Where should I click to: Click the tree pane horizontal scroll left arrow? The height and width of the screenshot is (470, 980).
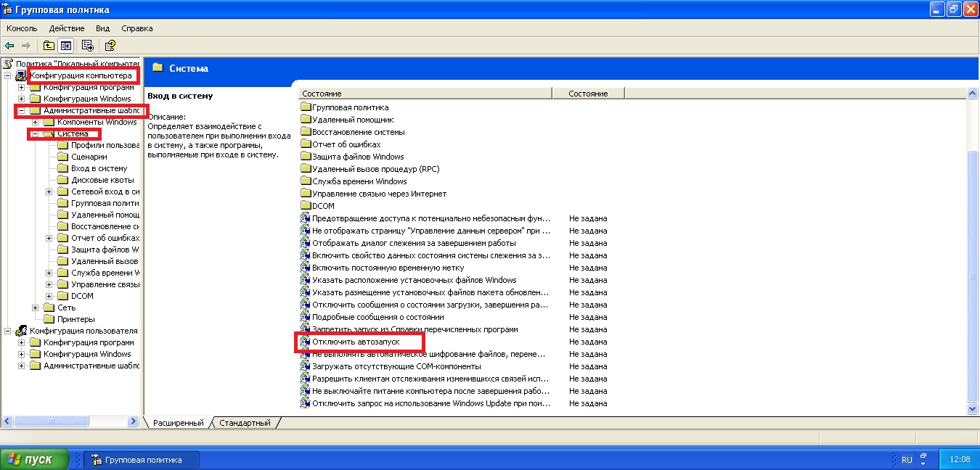click(x=8, y=421)
